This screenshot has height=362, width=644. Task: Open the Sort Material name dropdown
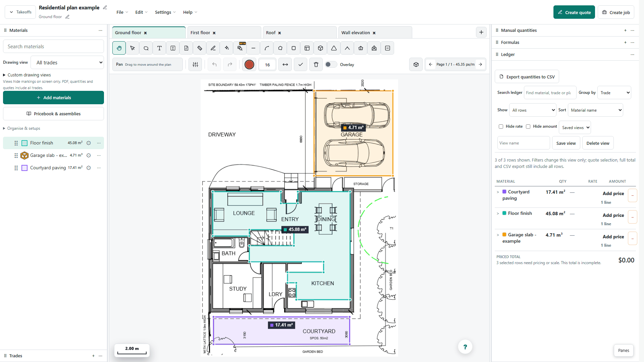click(x=595, y=110)
